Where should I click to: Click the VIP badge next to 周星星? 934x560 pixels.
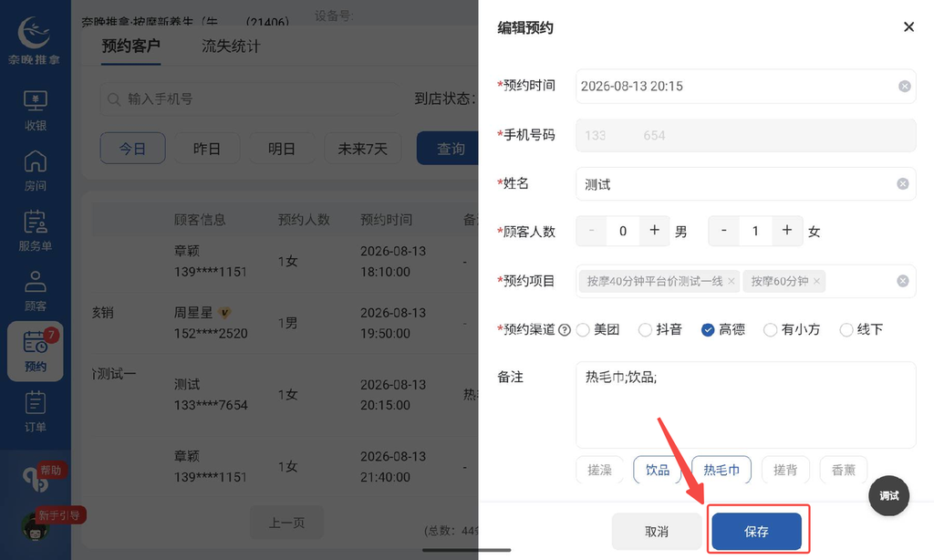(224, 312)
